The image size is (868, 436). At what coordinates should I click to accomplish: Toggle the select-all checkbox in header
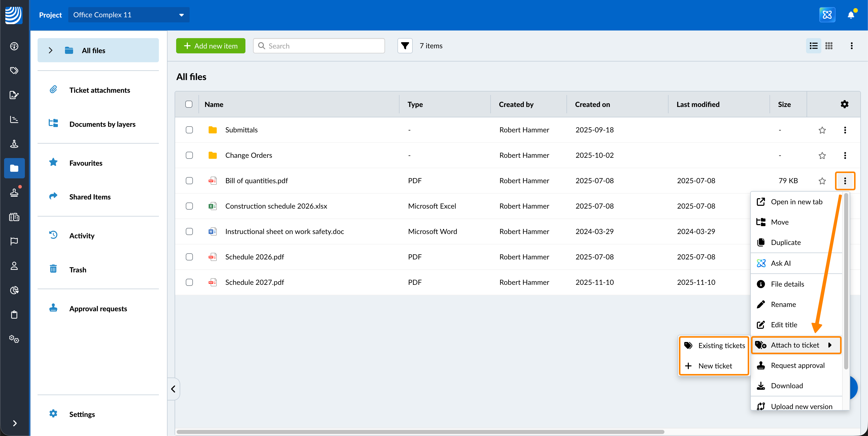[189, 104]
